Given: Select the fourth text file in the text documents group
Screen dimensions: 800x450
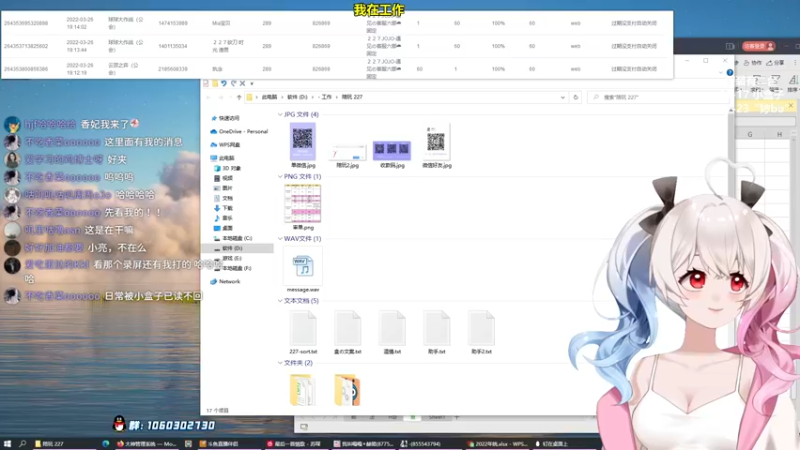Looking at the screenshot, I should tap(436, 332).
